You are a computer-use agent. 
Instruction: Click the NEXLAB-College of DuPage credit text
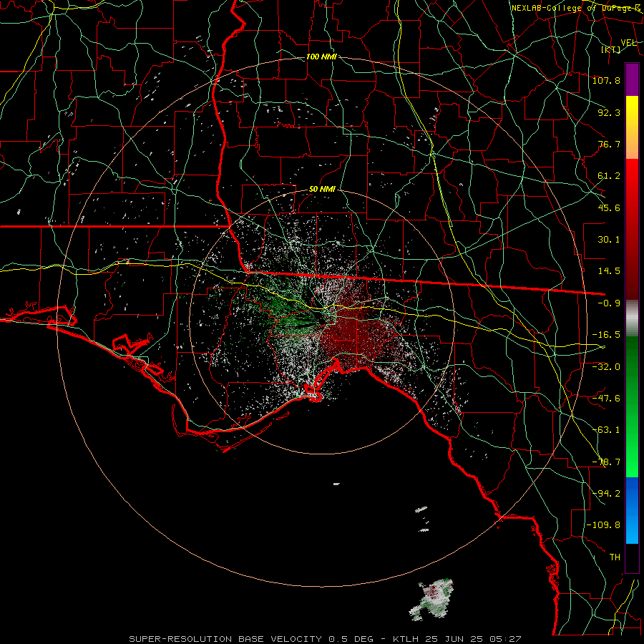point(576,8)
